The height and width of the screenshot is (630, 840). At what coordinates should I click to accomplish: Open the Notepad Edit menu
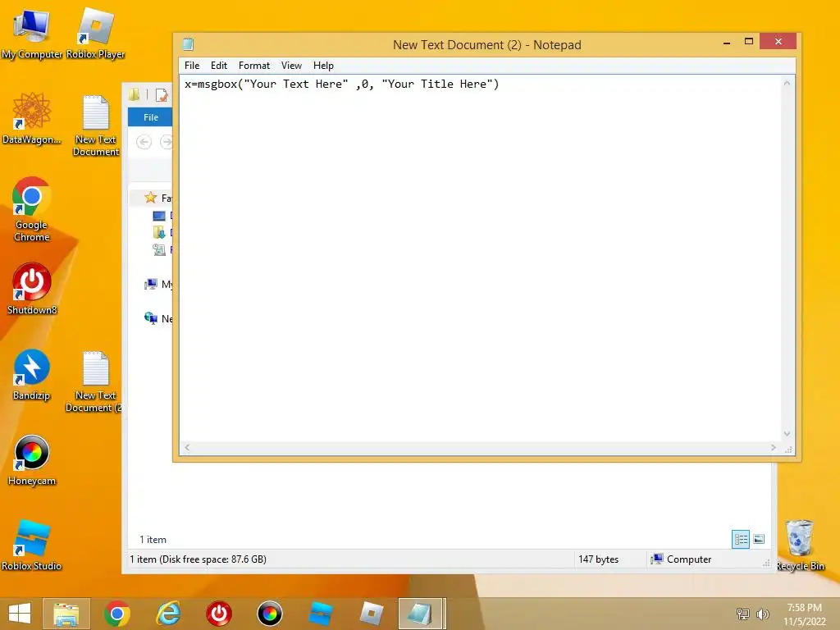[x=218, y=66]
